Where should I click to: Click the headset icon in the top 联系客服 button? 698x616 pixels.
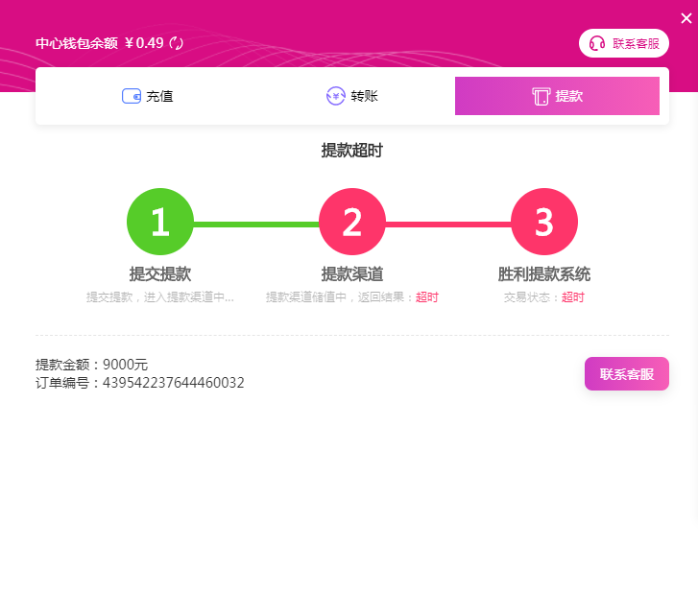[x=597, y=43]
